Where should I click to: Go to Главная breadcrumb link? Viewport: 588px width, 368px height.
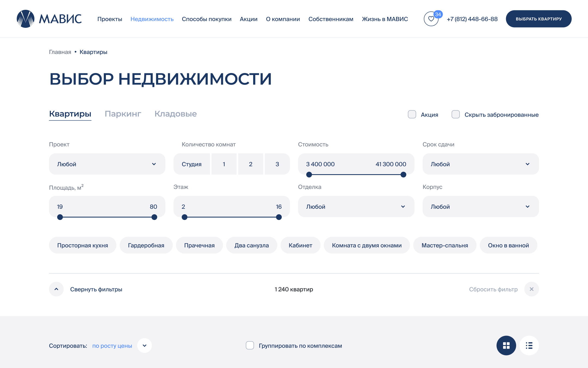60,52
